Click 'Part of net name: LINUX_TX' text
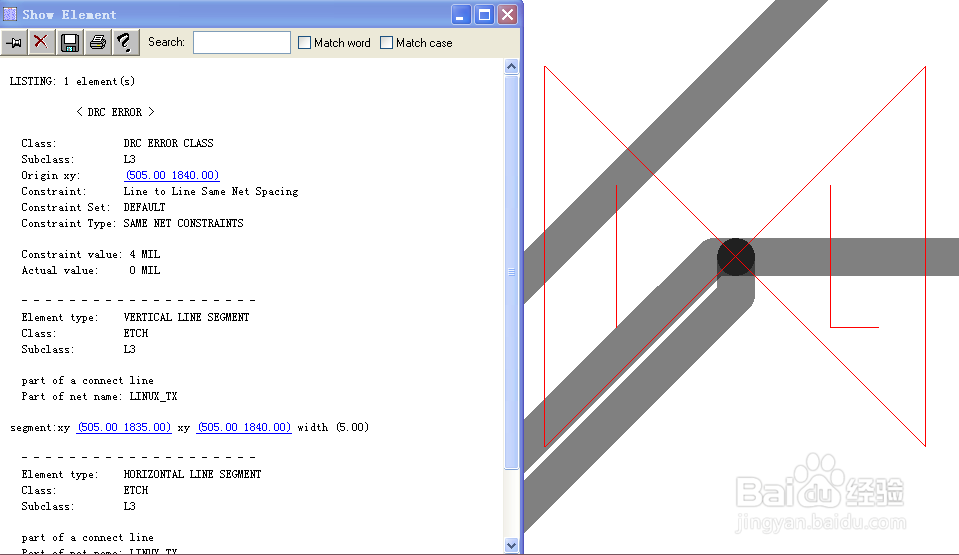 click(x=99, y=397)
